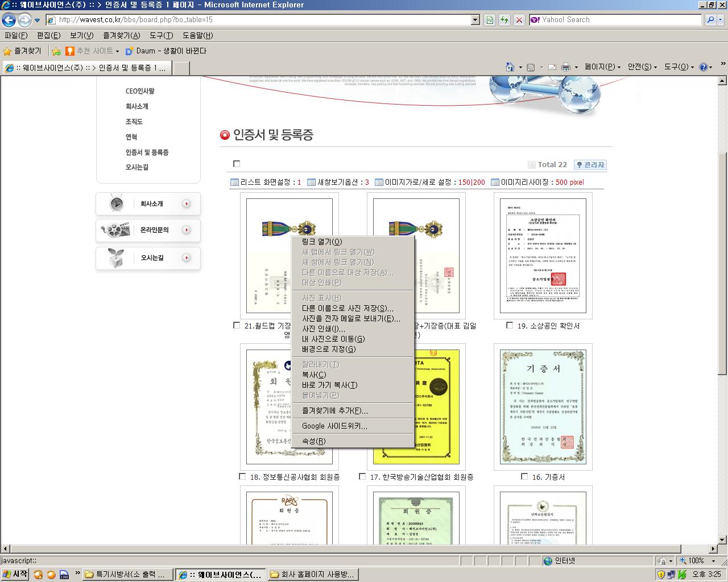Viewport: 728px width, 582px height.
Task: Open the 회사소개 banner button
Action: coord(148,203)
